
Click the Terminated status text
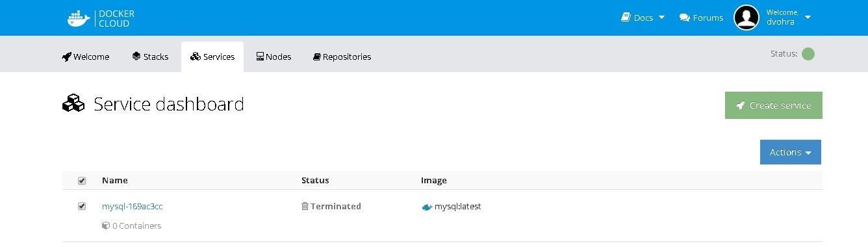336,206
